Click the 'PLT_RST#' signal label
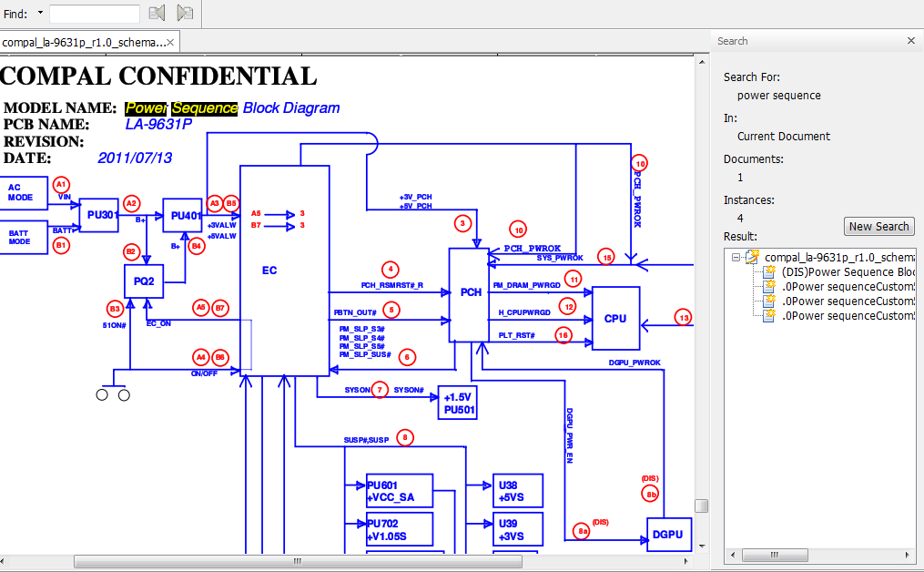This screenshot has height=572, width=924. [x=516, y=335]
